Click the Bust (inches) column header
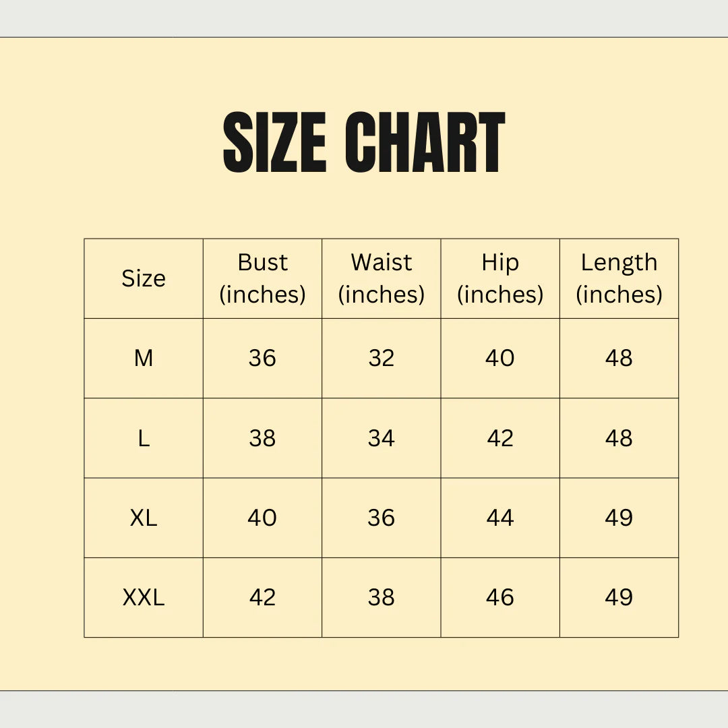 [262, 278]
